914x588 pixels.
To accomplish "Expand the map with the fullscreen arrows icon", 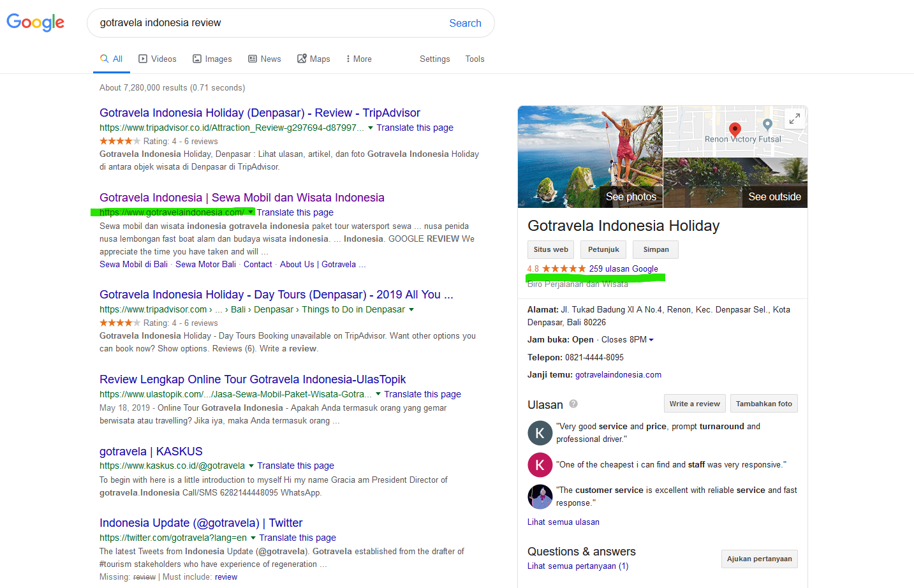I will coord(794,119).
